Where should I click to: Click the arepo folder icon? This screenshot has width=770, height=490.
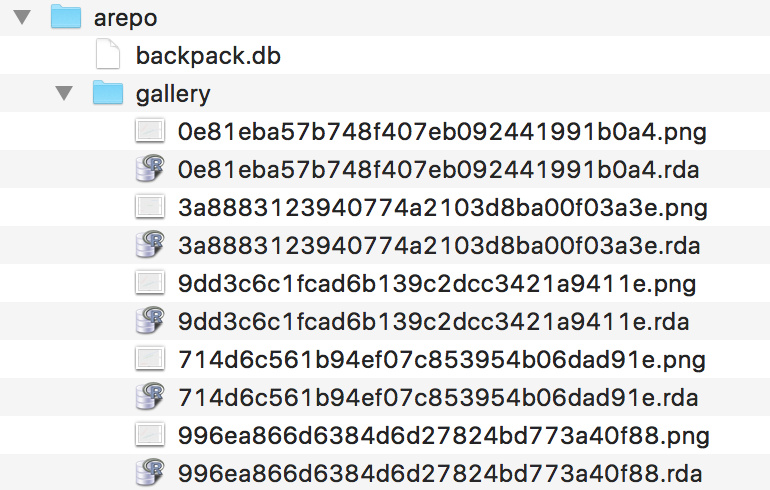pos(65,17)
